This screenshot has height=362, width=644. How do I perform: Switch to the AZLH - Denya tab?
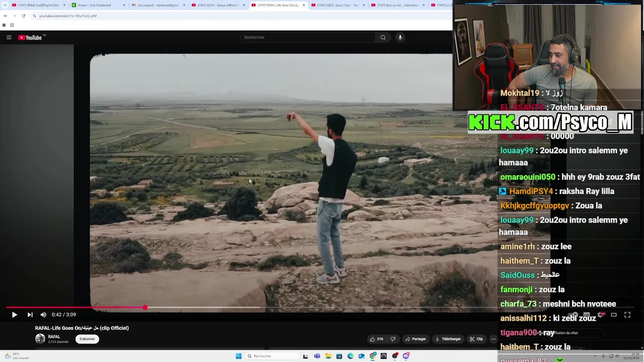point(218,5)
